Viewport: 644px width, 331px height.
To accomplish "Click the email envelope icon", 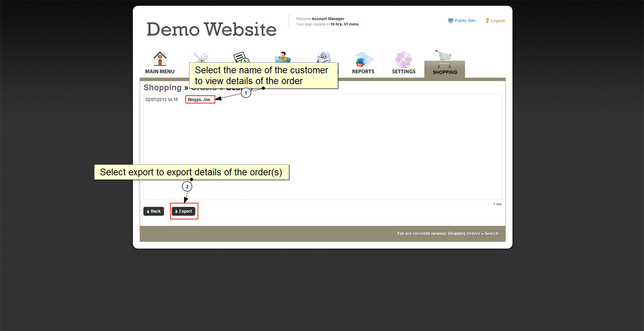I will [x=324, y=57].
